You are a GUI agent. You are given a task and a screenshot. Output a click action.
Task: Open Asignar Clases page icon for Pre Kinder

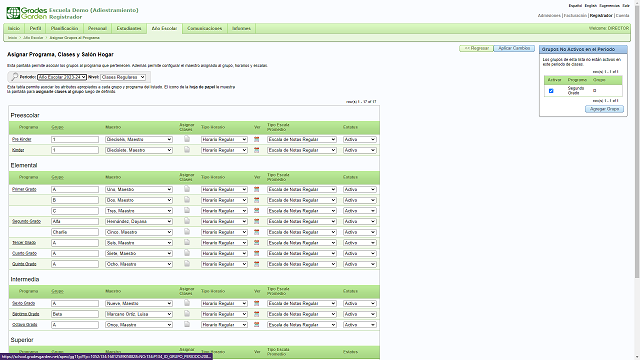[x=187, y=139]
